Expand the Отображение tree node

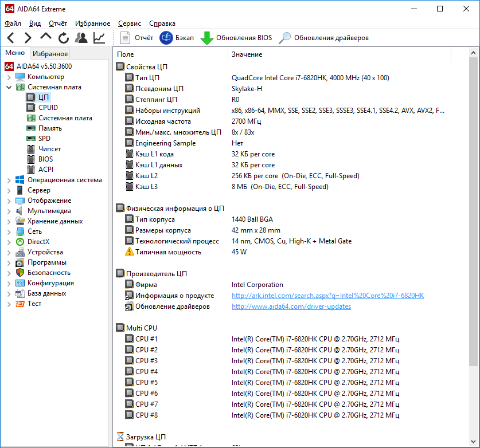click(9, 201)
